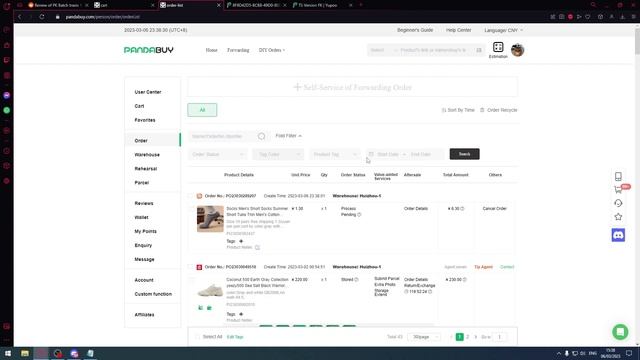Click the order name filter input field
Viewport: 640px width, 360px height.
pos(222,136)
